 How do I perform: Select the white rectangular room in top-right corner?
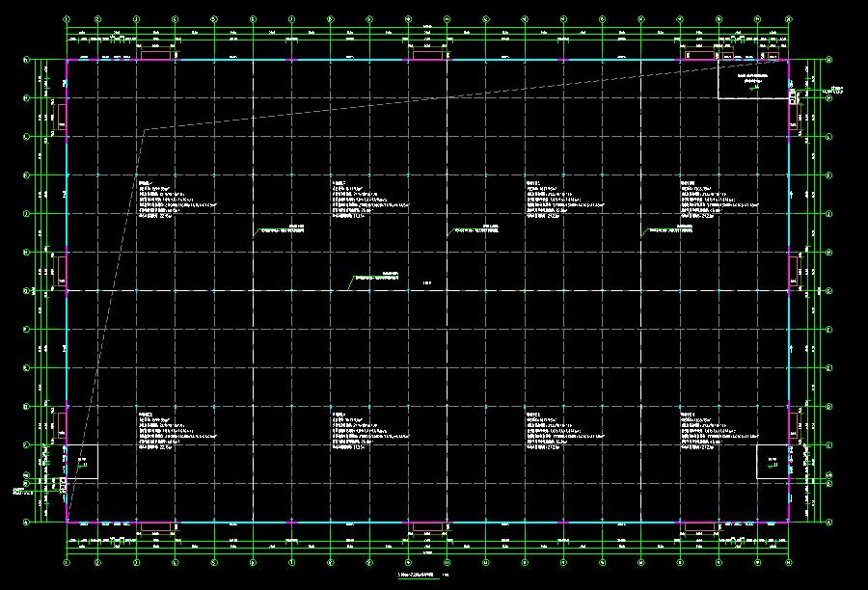tap(751, 81)
